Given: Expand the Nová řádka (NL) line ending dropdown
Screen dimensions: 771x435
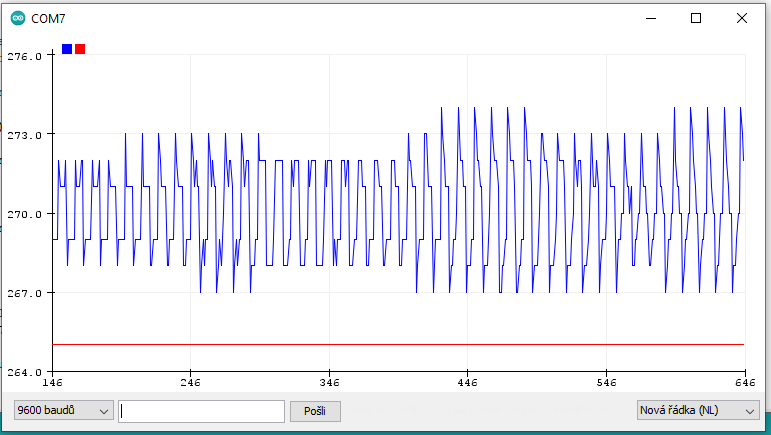Looking at the screenshot, I should tap(698, 411).
